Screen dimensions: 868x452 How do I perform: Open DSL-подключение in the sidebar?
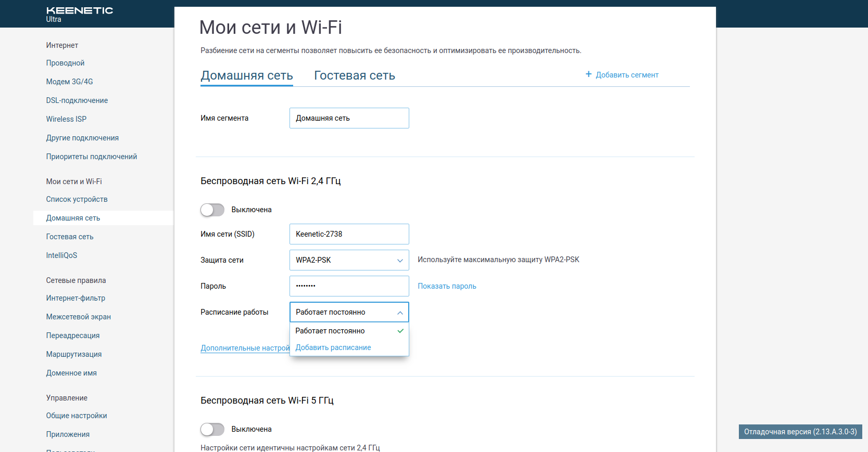(x=77, y=100)
